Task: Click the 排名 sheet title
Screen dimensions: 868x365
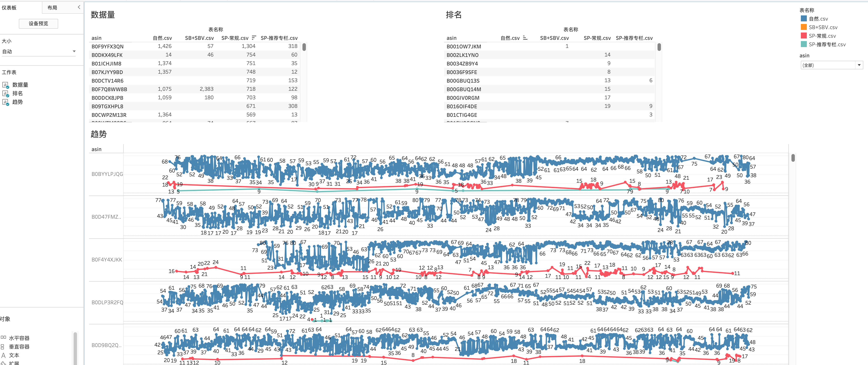Action: (x=453, y=15)
